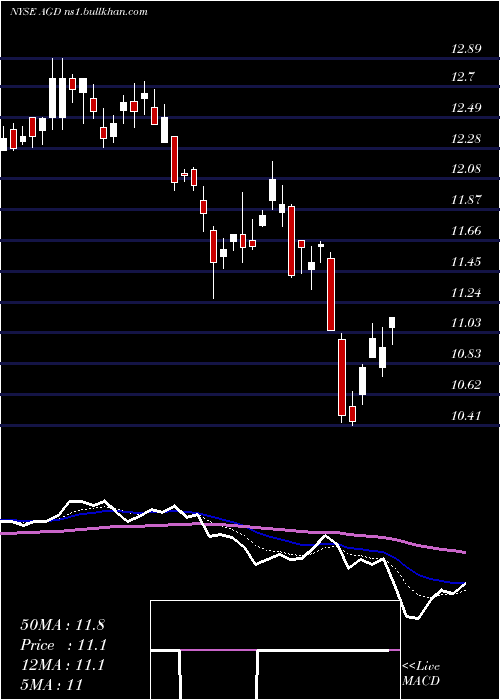
Task: Click the 11.24 price axis label
Action: pyautogui.click(x=467, y=292)
